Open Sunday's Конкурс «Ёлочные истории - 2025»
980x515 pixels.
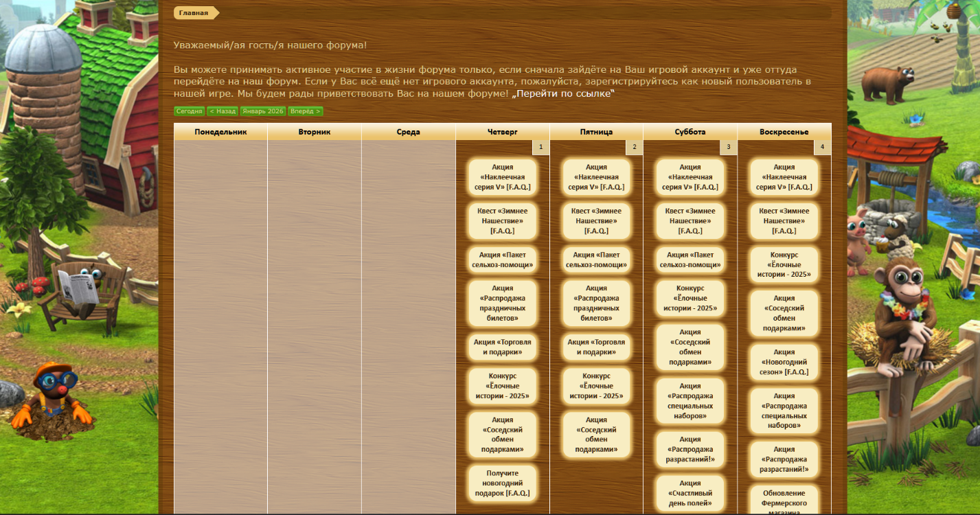coord(784,265)
